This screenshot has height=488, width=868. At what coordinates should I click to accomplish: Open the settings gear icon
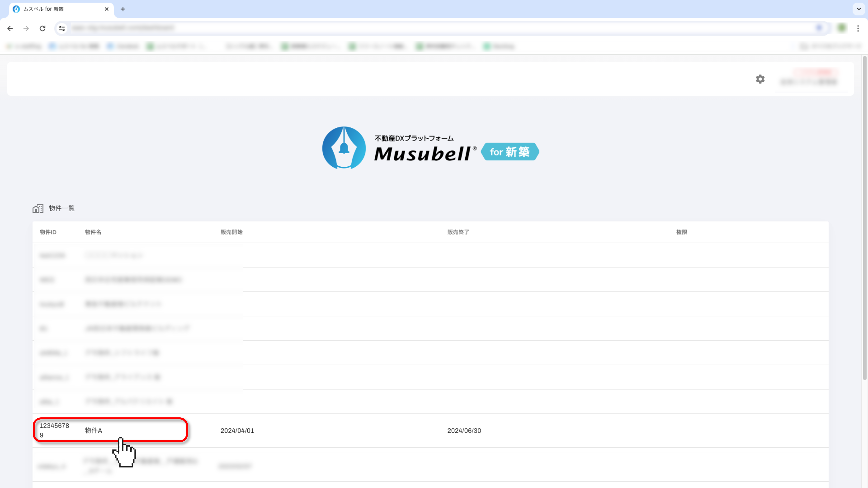click(x=760, y=79)
